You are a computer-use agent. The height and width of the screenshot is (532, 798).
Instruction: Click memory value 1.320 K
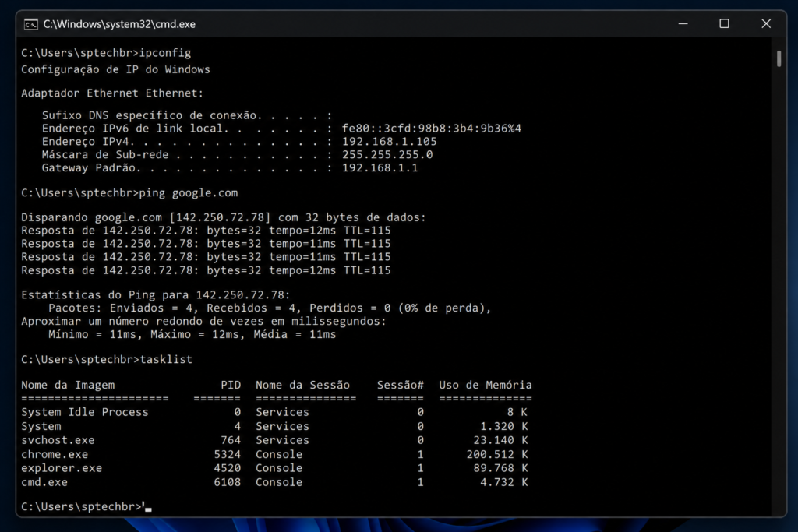click(x=504, y=426)
